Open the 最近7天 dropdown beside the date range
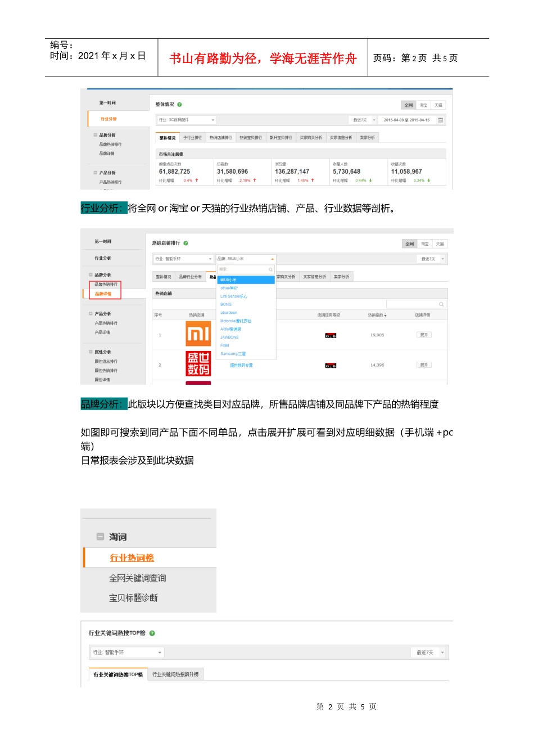534x756 pixels. tap(363, 120)
